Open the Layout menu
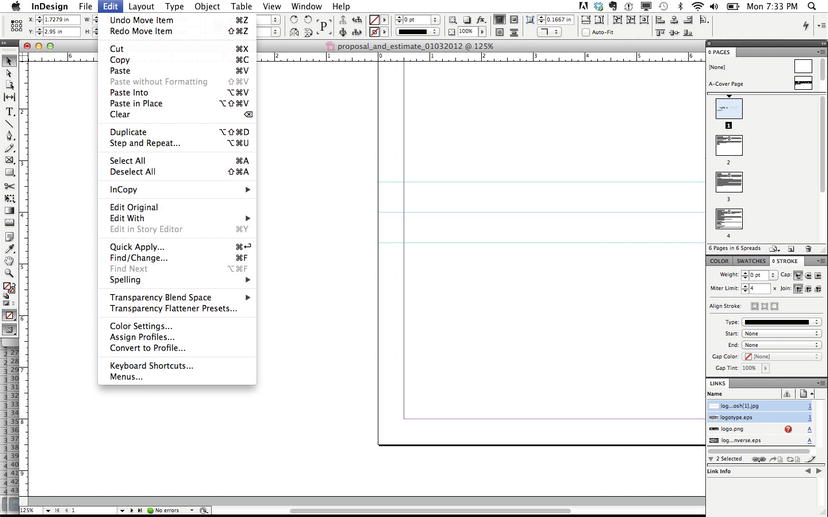 141,6
